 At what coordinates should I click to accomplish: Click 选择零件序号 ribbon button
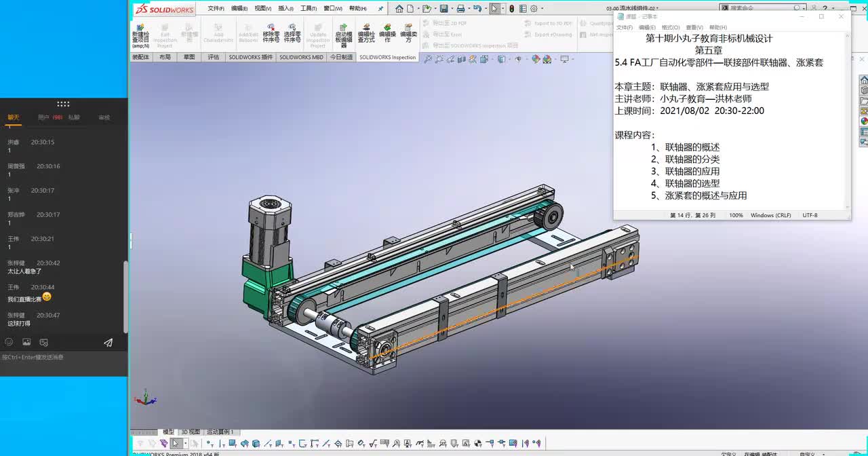(x=292, y=32)
